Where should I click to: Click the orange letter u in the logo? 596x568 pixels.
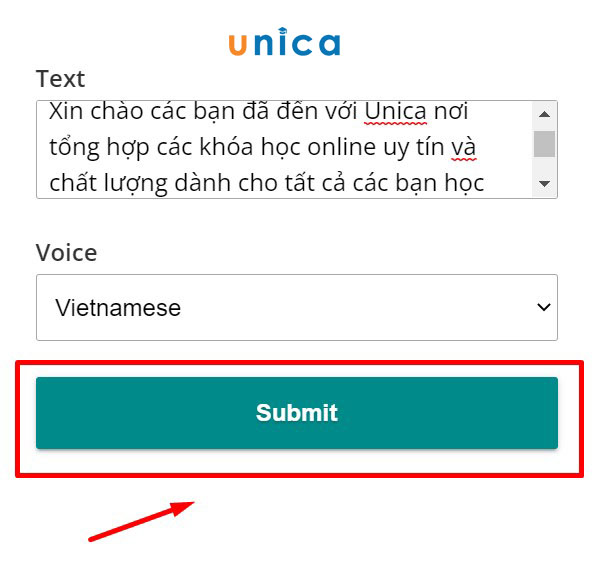238,46
